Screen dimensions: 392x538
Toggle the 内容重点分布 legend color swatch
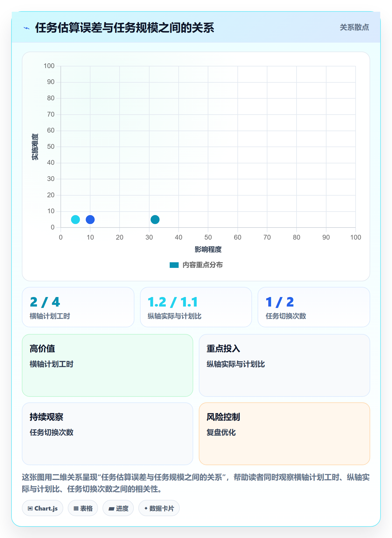click(174, 265)
